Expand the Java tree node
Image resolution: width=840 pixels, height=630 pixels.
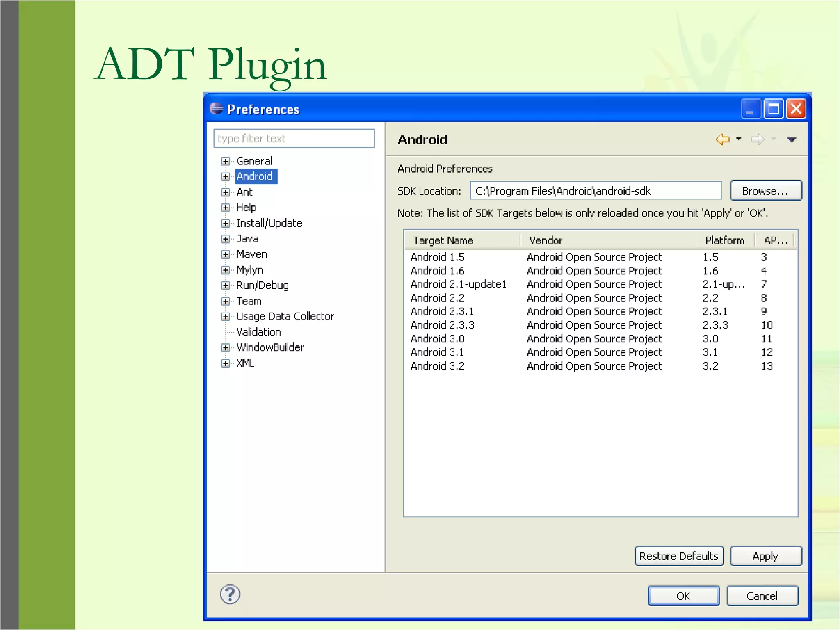point(225,239)
